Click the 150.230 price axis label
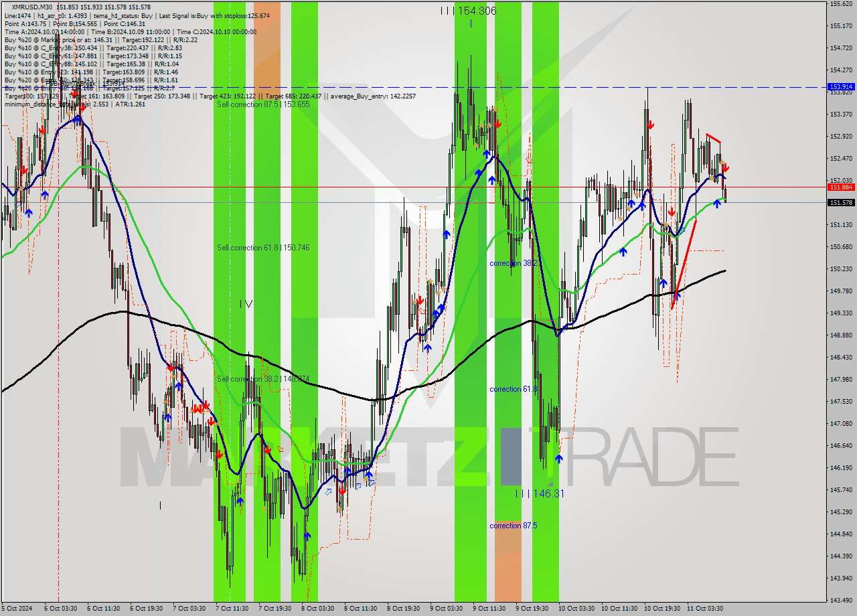The height and width of the screenshot is (616, 857). (840, 269)
